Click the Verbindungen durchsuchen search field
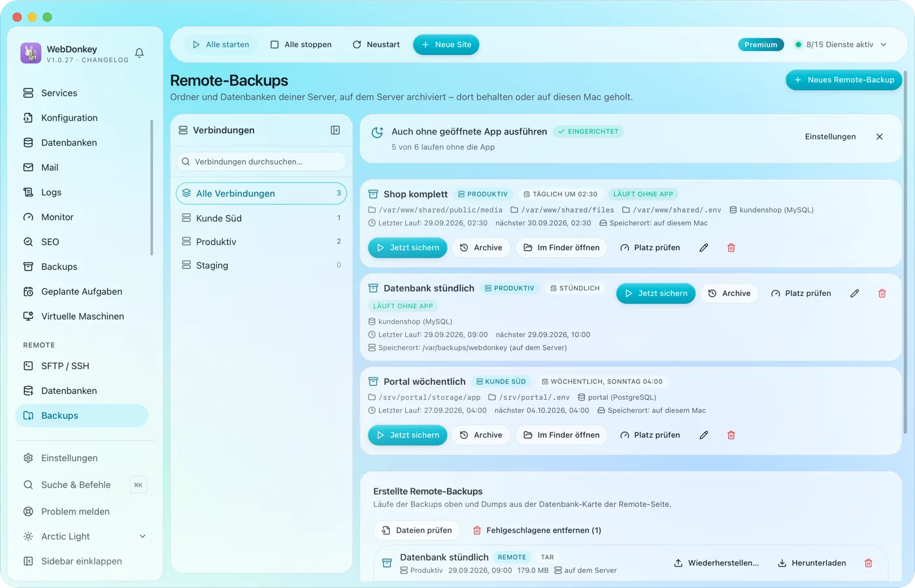The width and height of the screenshot is (915, 588). (x=261, y=161)
